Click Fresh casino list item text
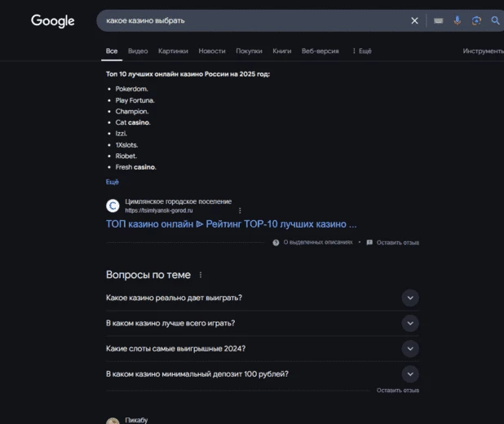 (135, 167)
